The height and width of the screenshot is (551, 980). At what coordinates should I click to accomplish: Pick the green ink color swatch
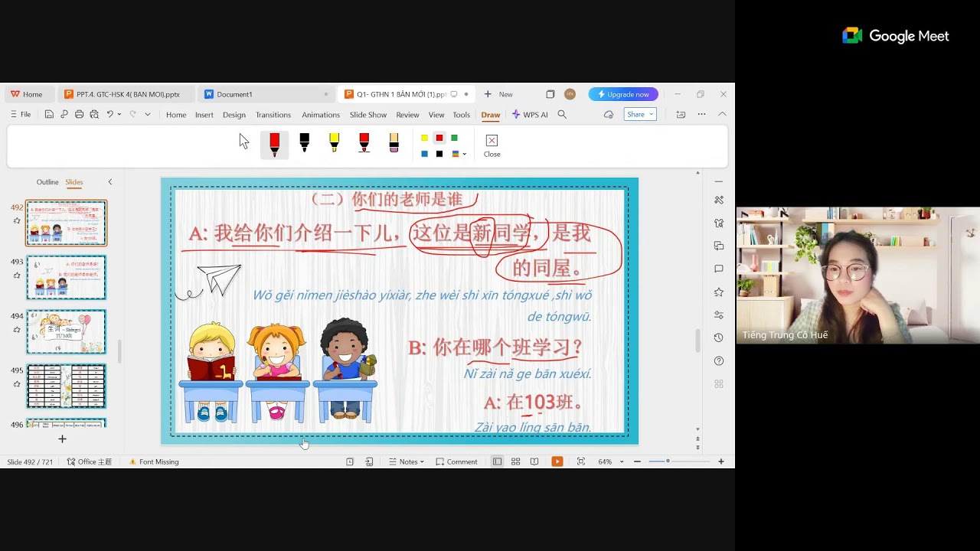[x=454, y=139]
